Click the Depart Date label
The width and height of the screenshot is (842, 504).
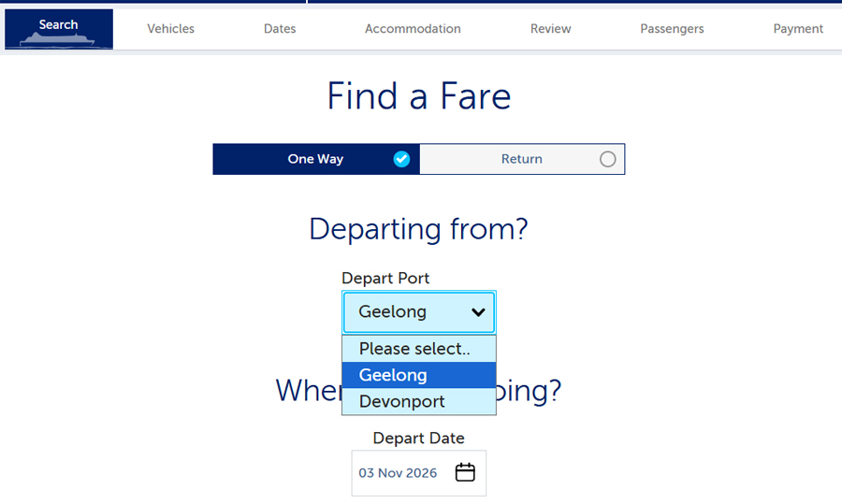click(419, 438)
